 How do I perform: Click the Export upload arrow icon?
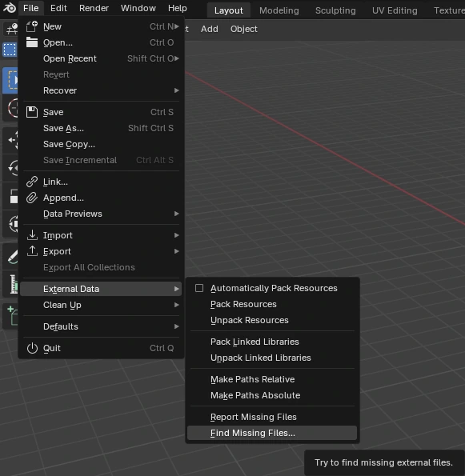32,251
